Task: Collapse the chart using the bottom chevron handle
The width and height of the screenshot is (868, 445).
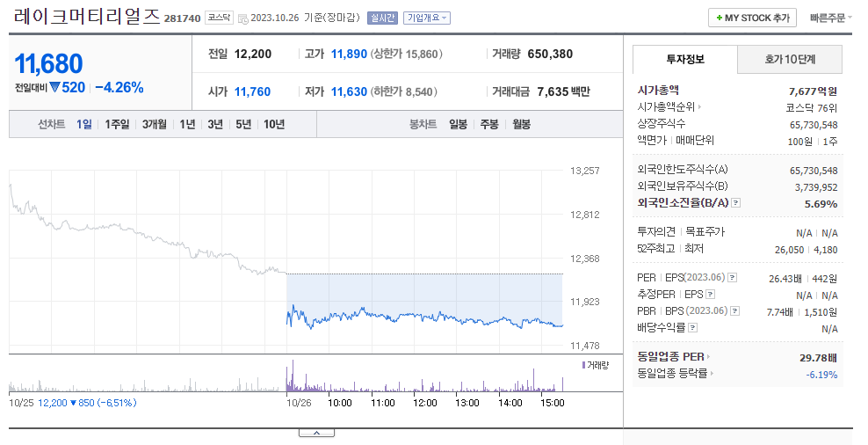Action: pyautogui.click(x=316, y=433)
